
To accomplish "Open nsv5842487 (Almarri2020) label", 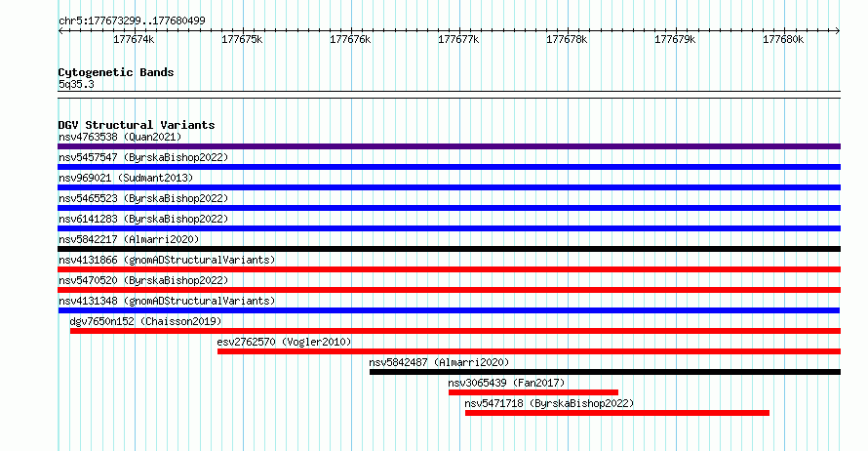I will coord(439,362).
